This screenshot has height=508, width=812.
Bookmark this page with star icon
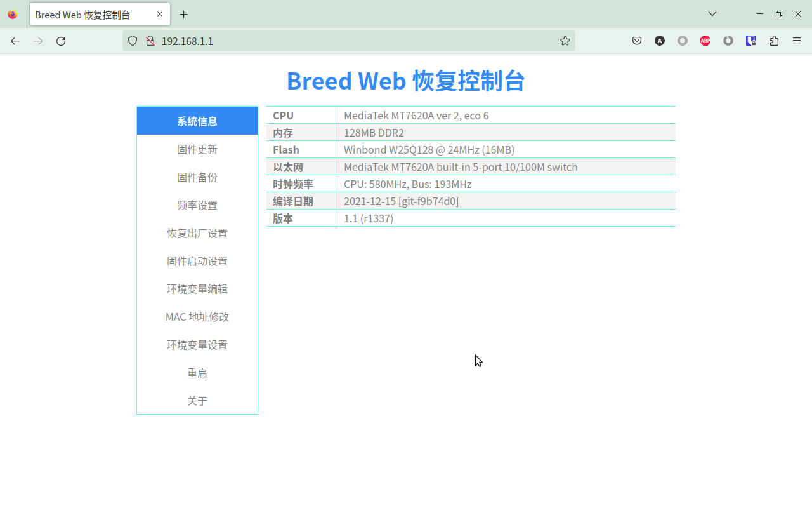(565, 41)
